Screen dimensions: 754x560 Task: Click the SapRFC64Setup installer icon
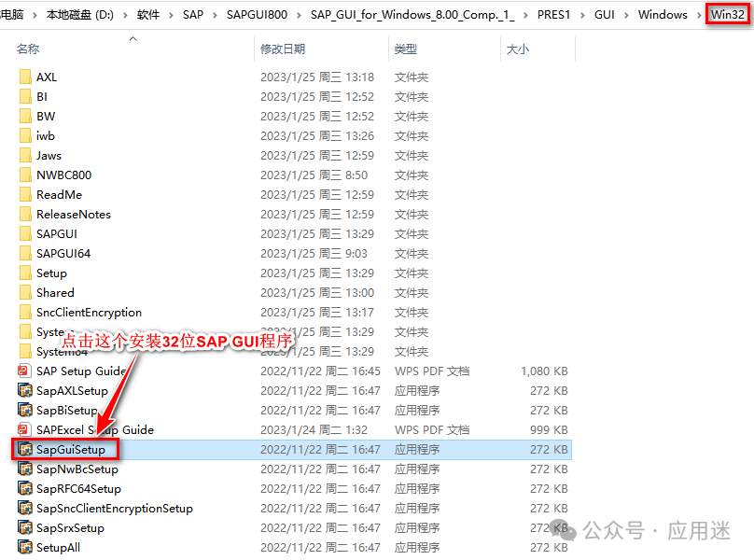[24, 489]
